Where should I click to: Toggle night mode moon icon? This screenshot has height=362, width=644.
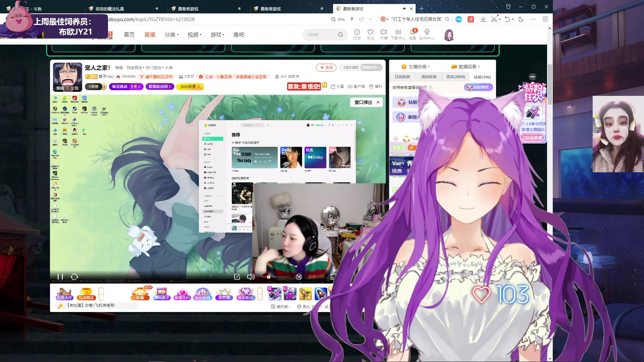point(521,19)
